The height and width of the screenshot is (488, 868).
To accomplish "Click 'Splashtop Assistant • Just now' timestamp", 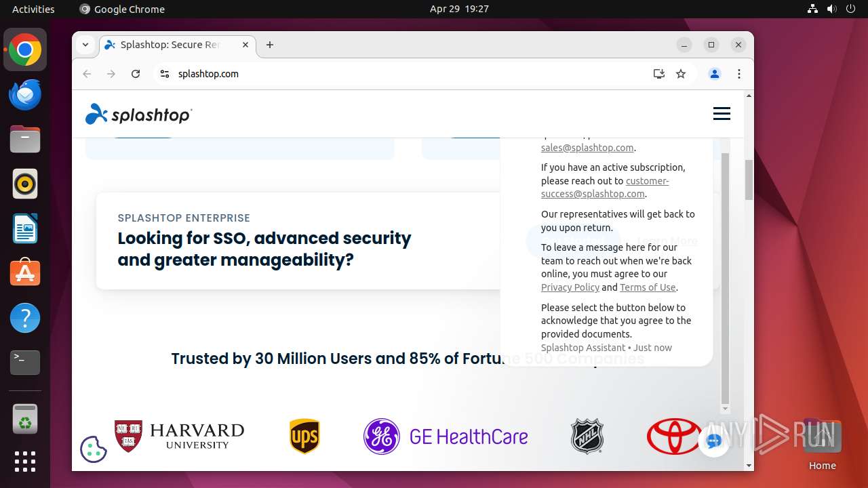I will (606, 348).
